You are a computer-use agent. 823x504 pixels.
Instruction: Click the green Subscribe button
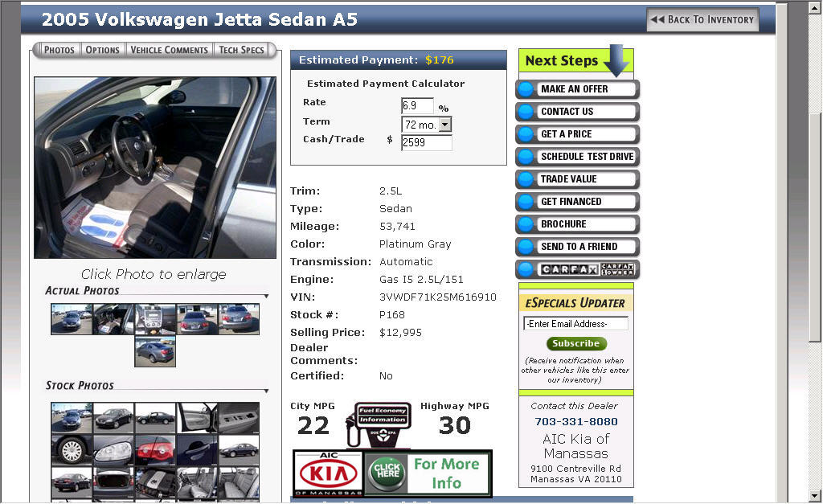(x=576, y=343)
